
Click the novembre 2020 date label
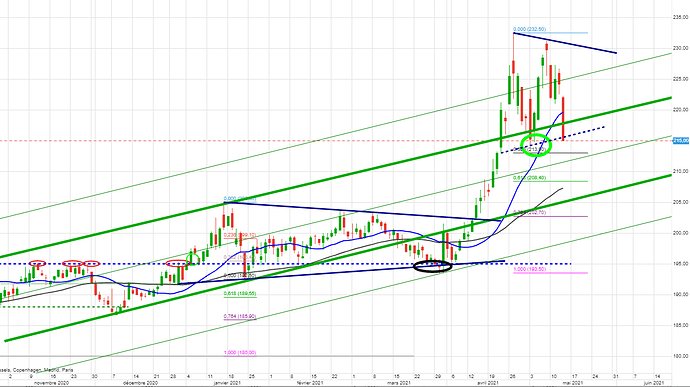pyautogui.click(x=51, y=383)
